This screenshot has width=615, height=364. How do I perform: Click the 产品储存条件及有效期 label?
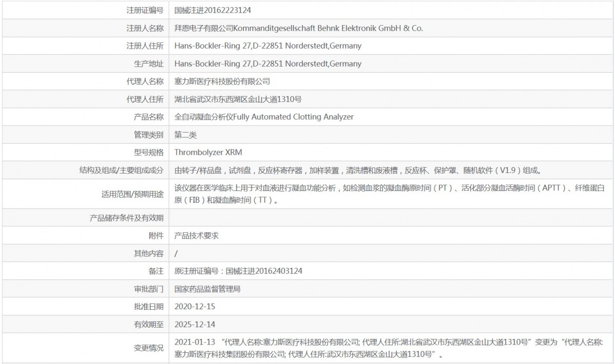[127, 218]
